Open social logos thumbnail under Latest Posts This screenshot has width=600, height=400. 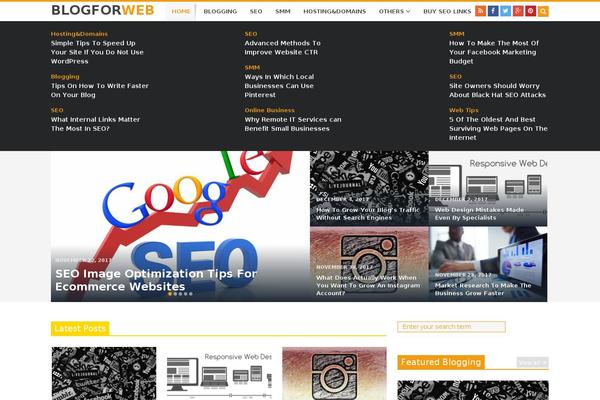104,374
